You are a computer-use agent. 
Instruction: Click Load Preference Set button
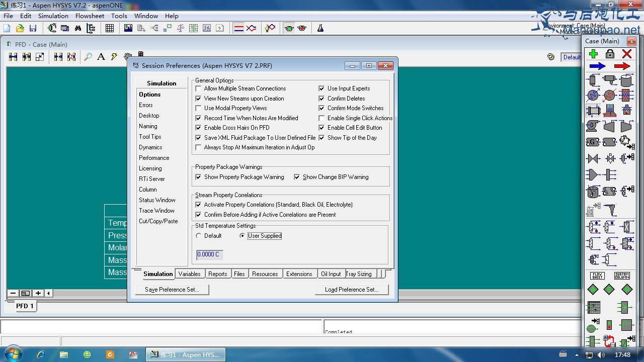(352, 290)
